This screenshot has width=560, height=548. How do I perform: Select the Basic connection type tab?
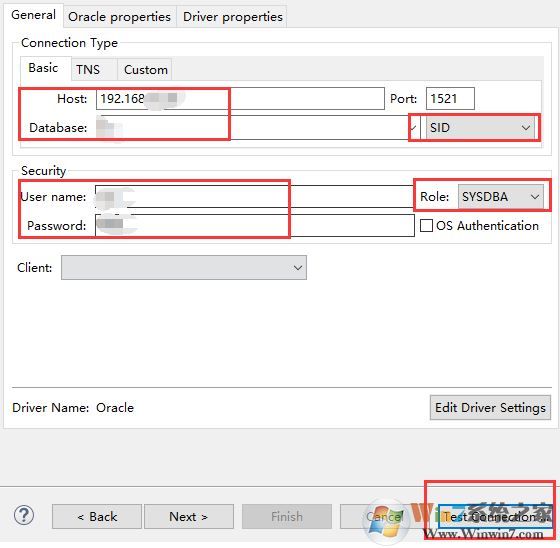43,68
